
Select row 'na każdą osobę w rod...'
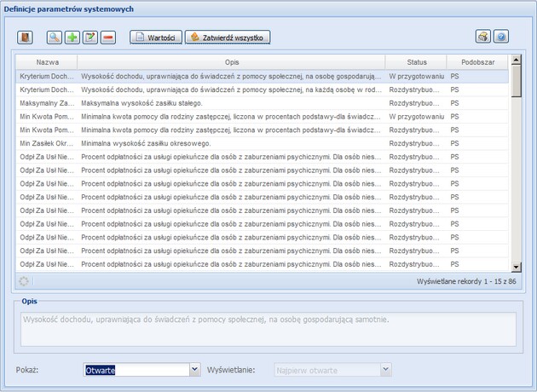pos(262,89)
